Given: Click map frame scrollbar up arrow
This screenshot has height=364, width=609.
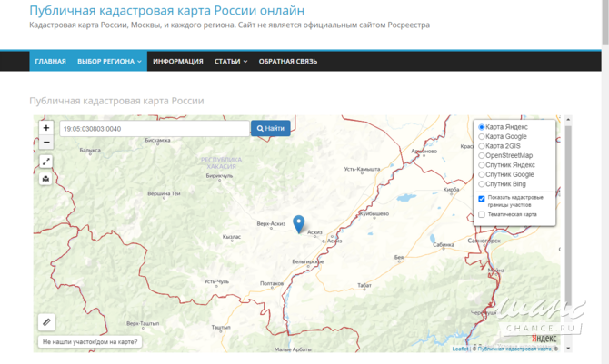Looking at the screenshot, I should coord(568,120).
